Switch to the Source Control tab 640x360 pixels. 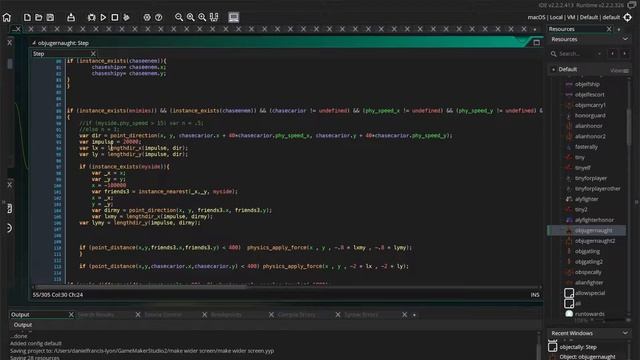pyautogui.click(x=163, y=315)
